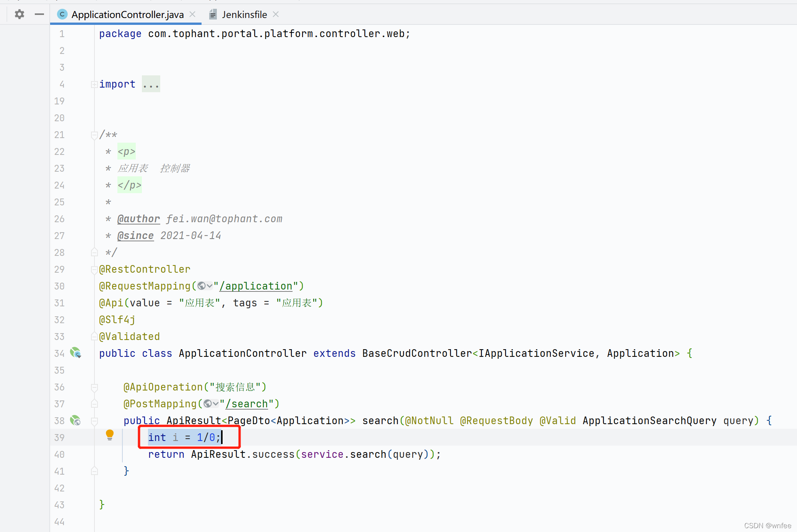The image size is (797, 532).
Task: Collapse the Javadoc comment block at line 21
Action: 94,135
